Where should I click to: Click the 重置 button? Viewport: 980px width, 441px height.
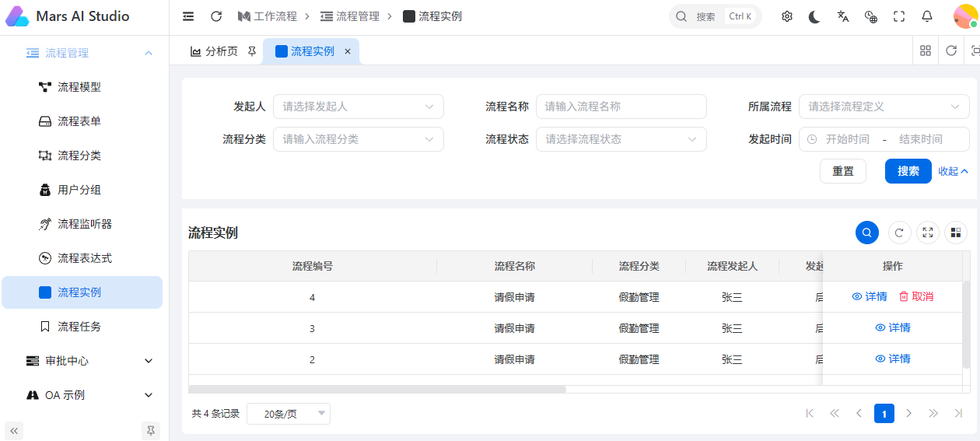843,171
